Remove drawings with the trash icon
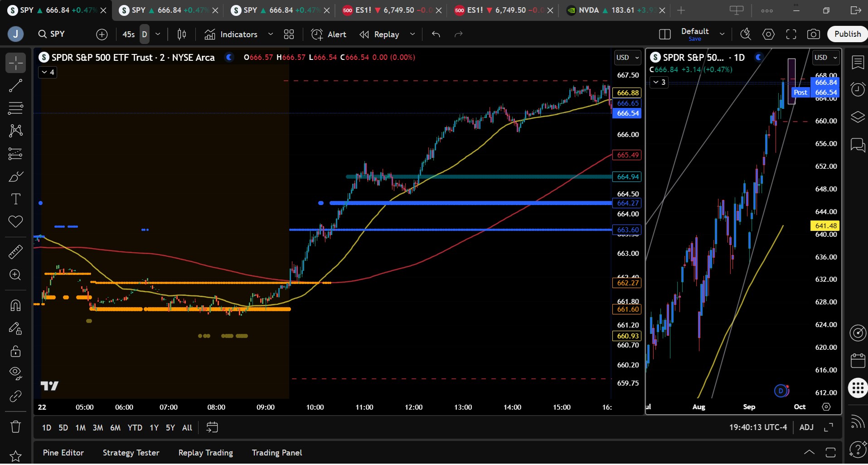868x465 pixels. 15,426
